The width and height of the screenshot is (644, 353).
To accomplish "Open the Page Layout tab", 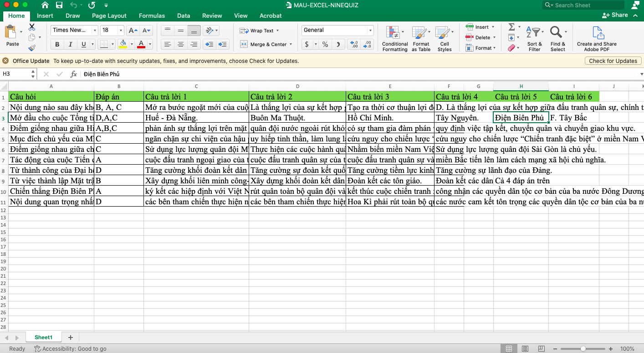I will click(109, 16).
